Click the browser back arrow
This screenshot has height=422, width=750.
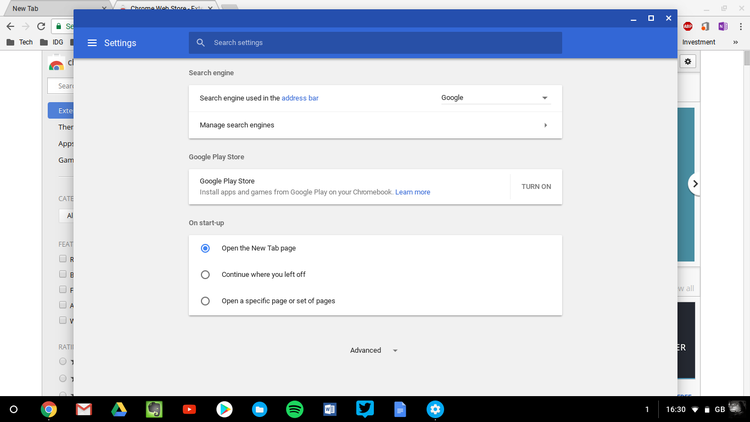(11, 26)
